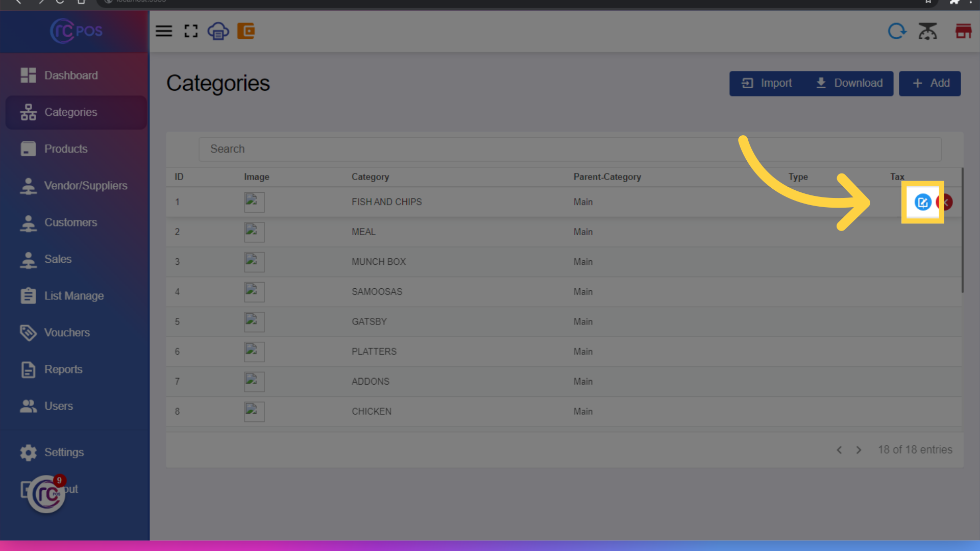Click the Download button
The image size is (980, 551).
tap(849, 83)
